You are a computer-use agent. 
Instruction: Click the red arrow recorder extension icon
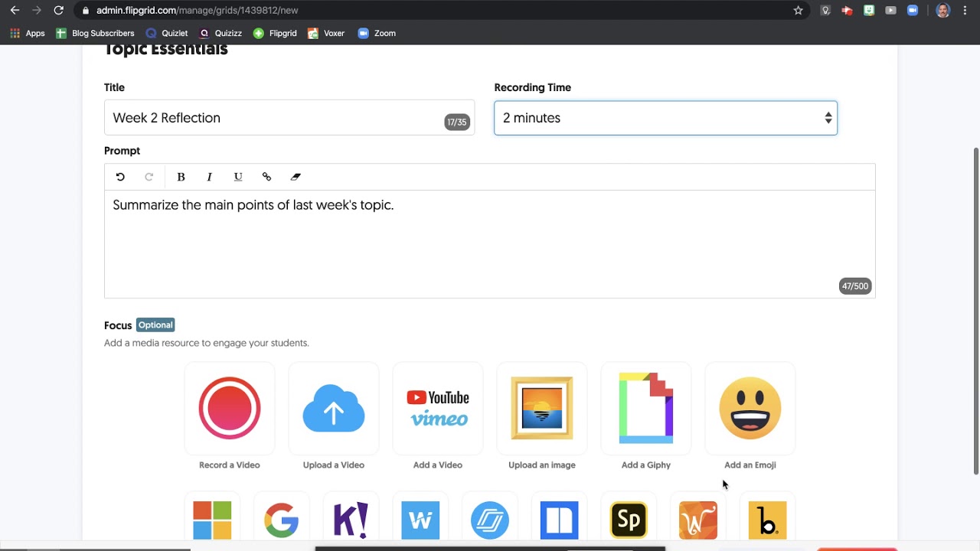tap(847, 11)
